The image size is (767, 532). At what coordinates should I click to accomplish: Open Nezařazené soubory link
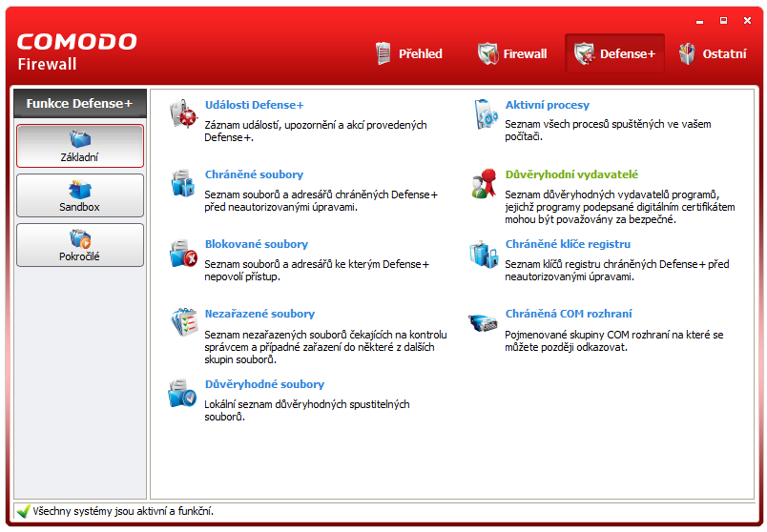[259, 314]
